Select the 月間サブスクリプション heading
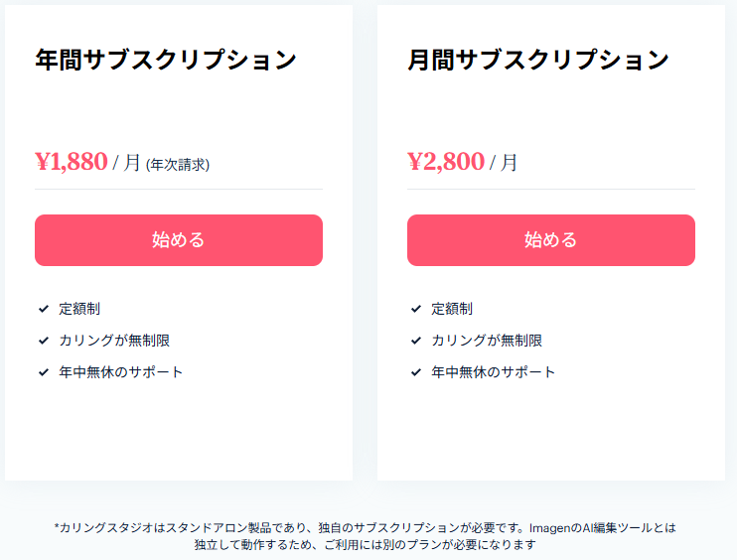 click(x=538, y=60)
